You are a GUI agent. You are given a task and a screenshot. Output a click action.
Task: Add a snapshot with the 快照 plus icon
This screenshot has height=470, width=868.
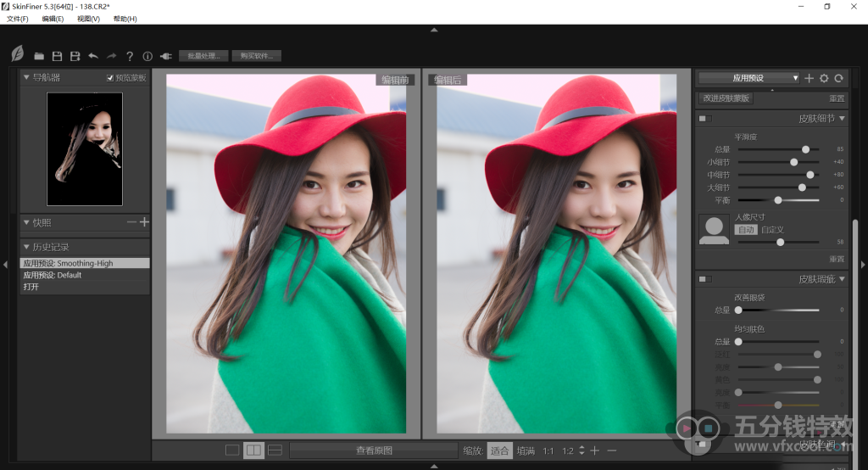coord(144,222)
